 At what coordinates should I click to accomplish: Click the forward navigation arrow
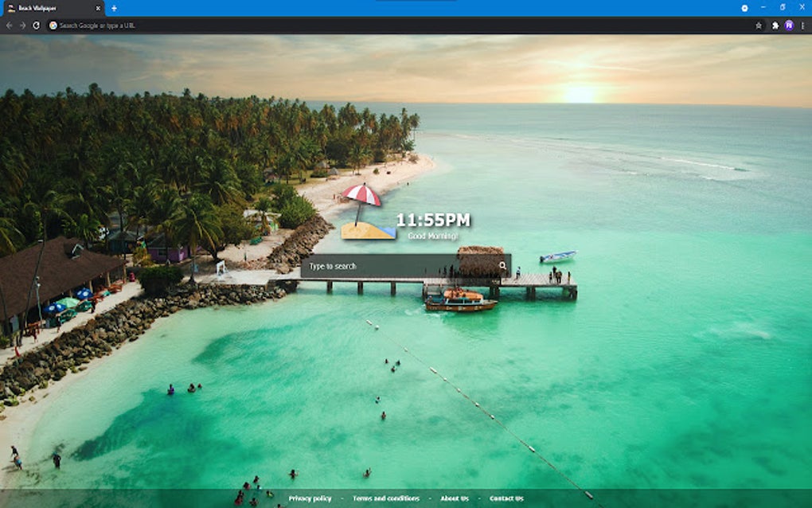coord(23,25)
